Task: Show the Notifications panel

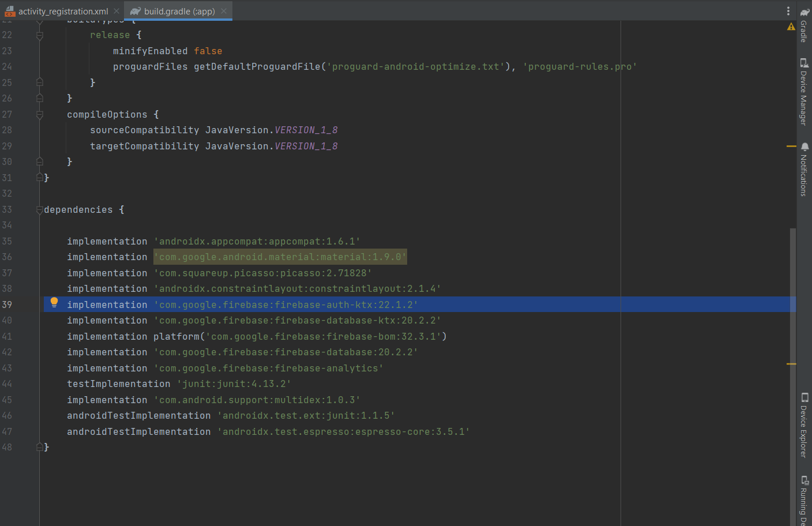Action: [x=804, y=170]
